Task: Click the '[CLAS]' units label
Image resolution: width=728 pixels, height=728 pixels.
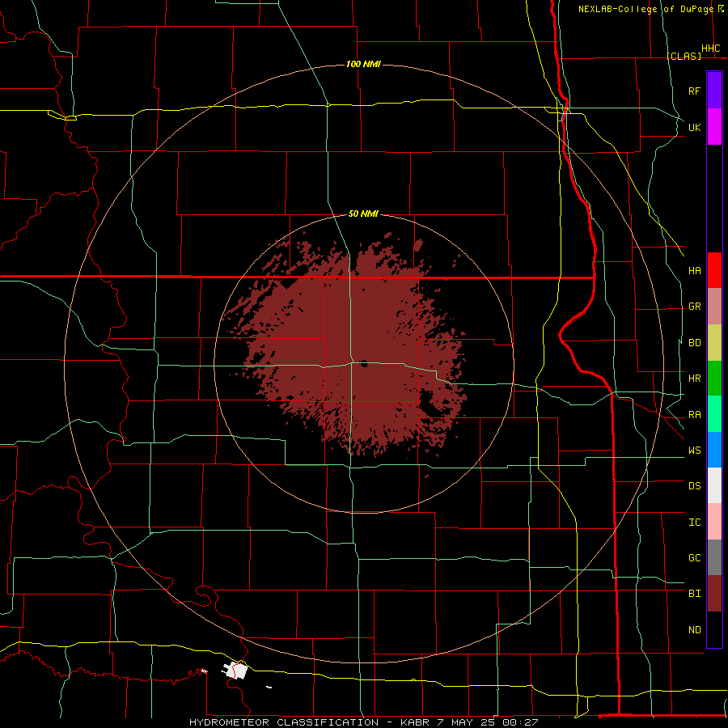Action: pos(684,56)
